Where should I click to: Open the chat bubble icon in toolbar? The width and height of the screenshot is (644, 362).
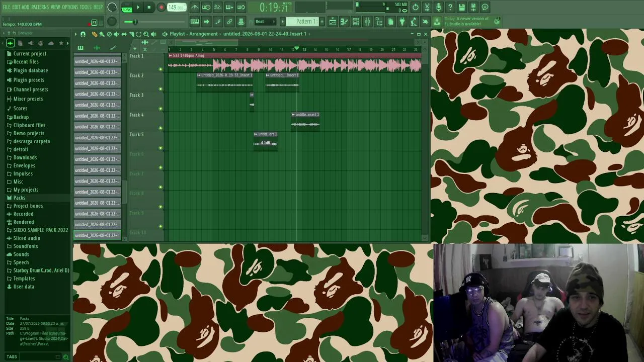coord(485,7)
